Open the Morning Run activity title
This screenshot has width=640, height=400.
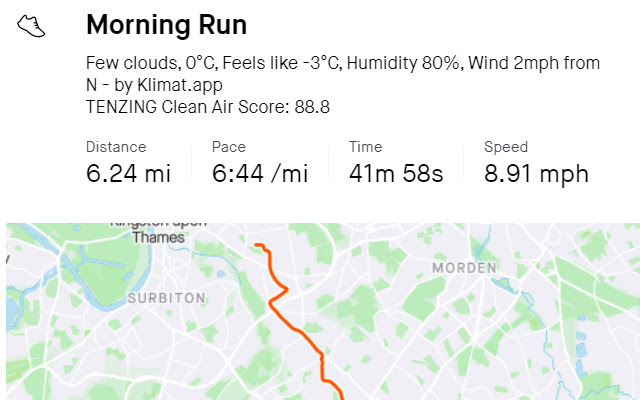pyautogui.click(x=166, y=25)
